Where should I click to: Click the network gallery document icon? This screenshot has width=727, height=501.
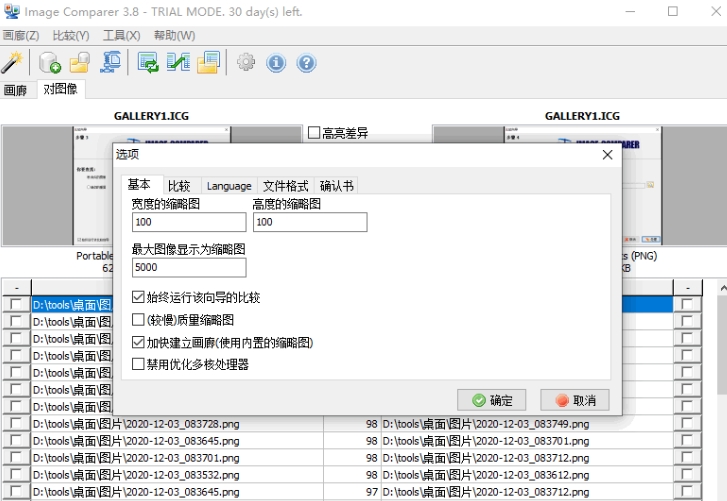pos(111,63)
